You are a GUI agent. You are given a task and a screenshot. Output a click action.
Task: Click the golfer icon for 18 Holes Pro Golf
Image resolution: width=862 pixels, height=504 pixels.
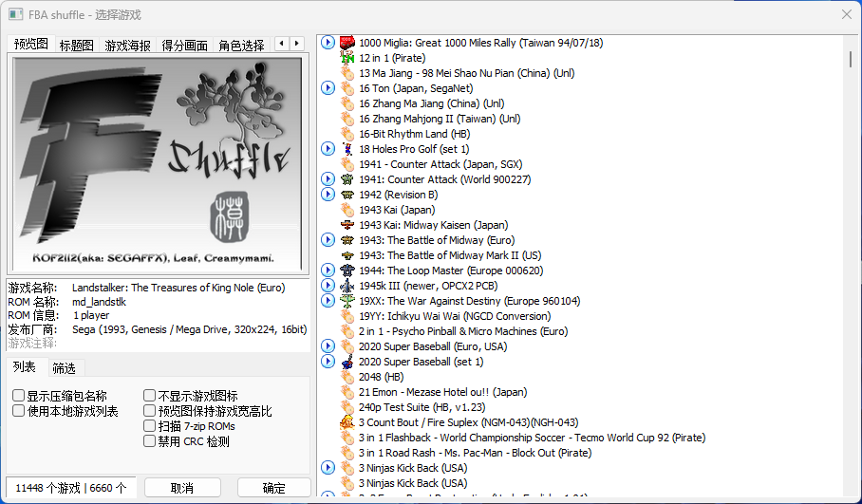coord(347,149)
